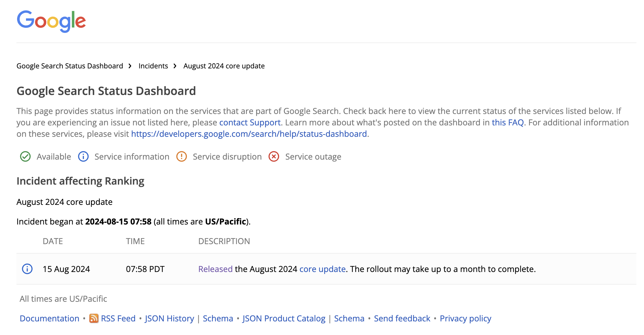Open the Documentation footer link
The image size is (644, 335).
[49, 319]
